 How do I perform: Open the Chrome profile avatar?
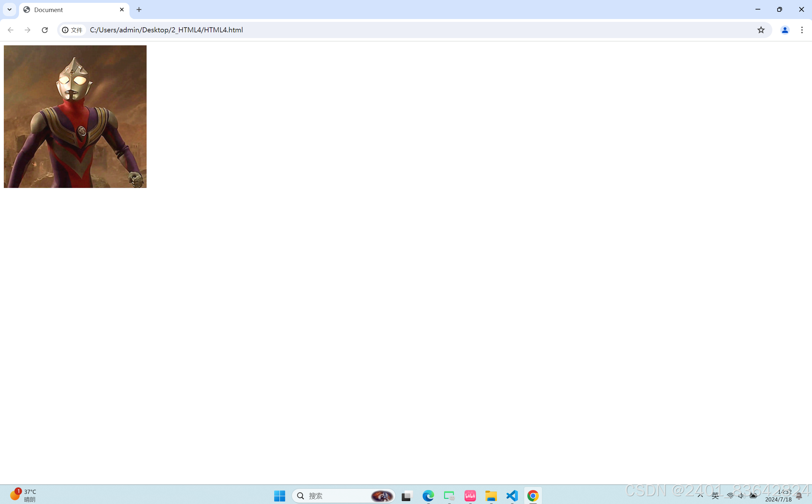click(x=785, y=30)
